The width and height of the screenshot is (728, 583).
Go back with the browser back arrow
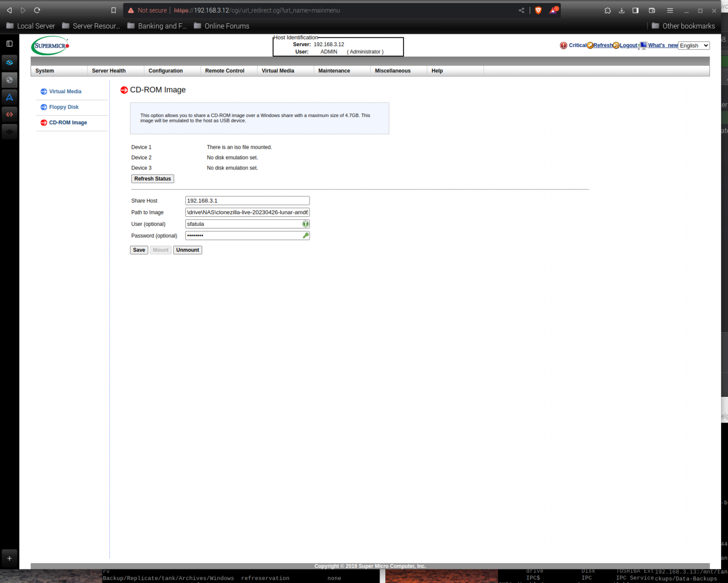[9, 10]
